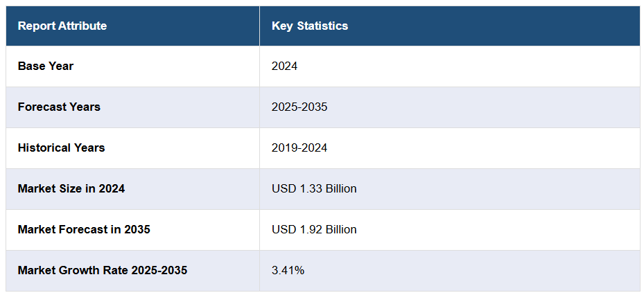This screenshot has height=295, width=644.
Task: Select the Base Year label cell
Action: click(46, 66)
